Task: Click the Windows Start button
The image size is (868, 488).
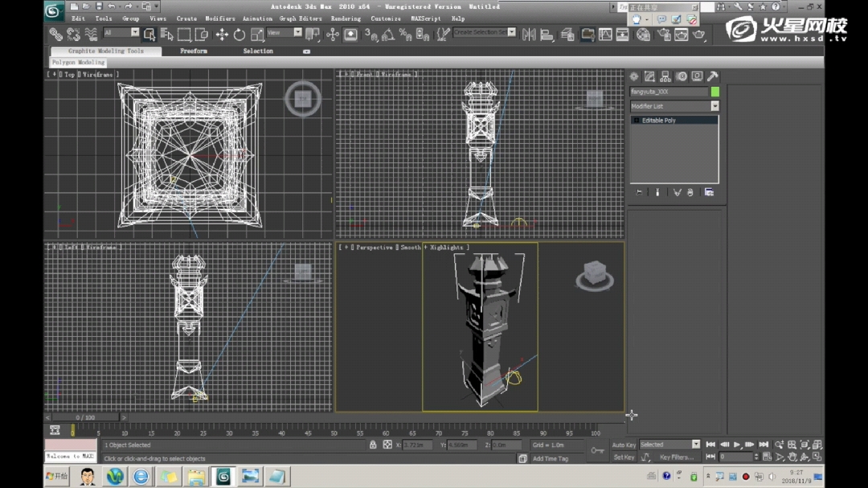Action: coord(56,477)
